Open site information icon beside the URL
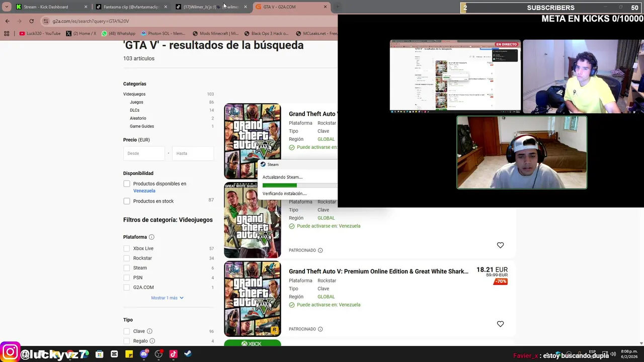644x362 pixels. coord(46,21)
